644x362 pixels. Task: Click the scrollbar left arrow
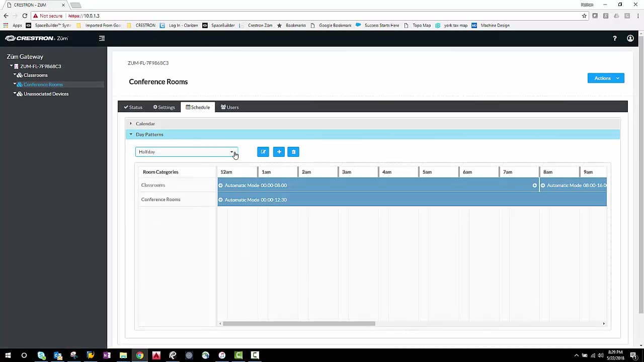220,324
